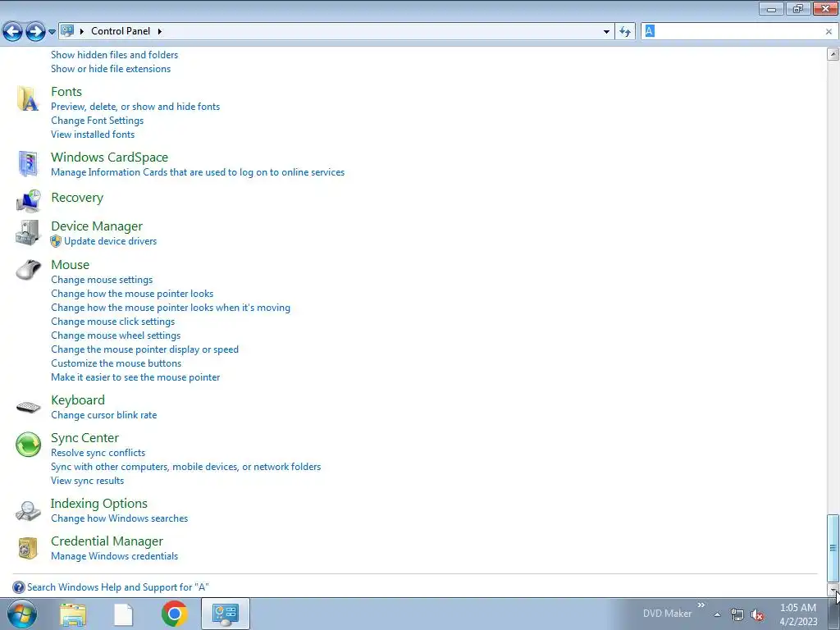Screen dimensions: 840x630
Task: Click the blue help question mark icon
Action: point(19,587)
